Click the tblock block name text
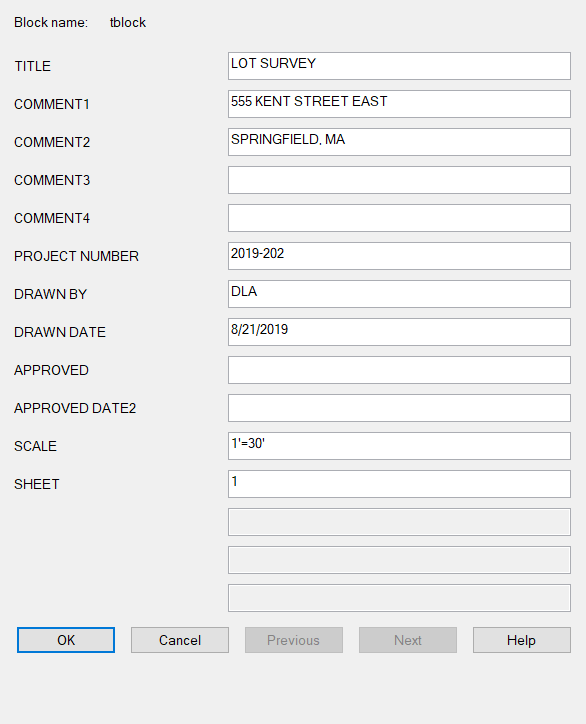 [x=128, y=23]
